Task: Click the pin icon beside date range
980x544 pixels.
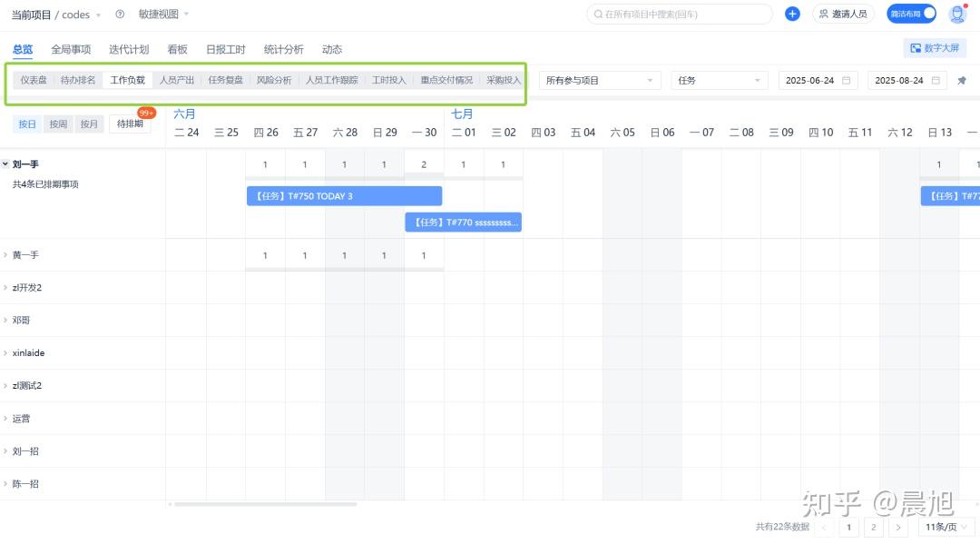Action: [x=962, y=81]
